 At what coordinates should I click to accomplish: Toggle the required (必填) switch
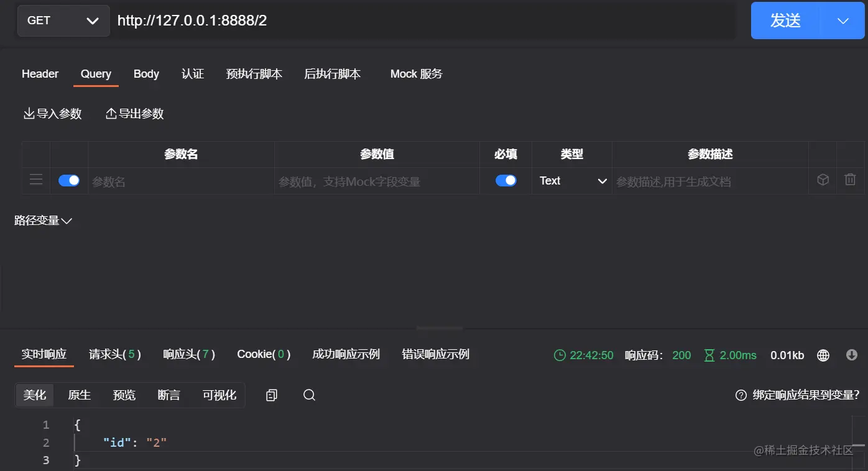[506, 180]
